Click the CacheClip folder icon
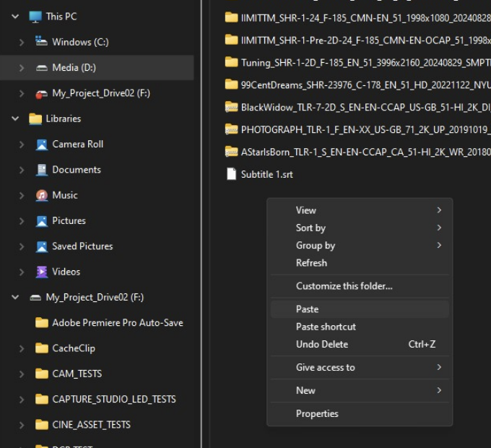 coord(42,348)
